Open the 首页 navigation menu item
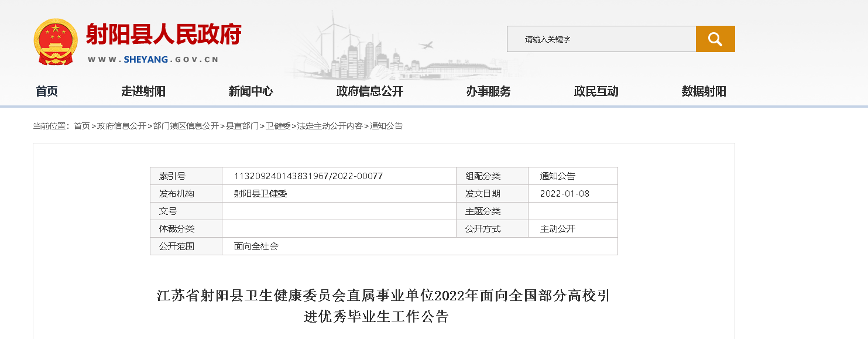This screenshot has height=339, width=868. [47, 91]
